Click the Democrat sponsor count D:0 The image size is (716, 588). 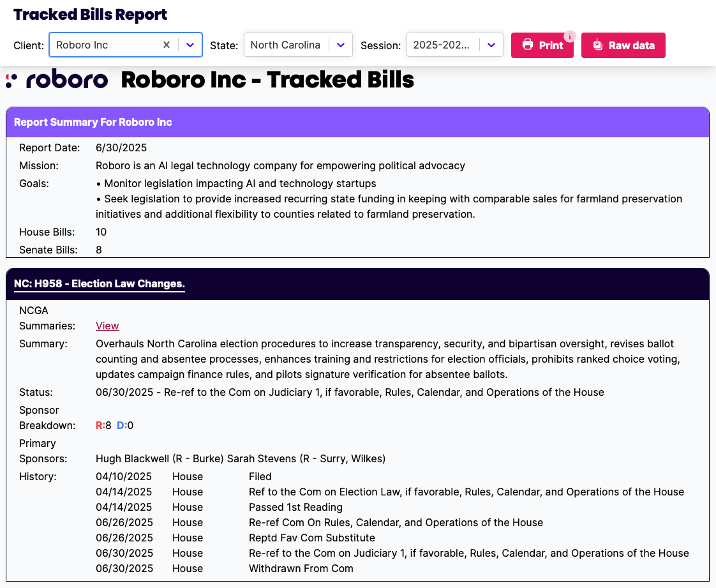point(125,425)
